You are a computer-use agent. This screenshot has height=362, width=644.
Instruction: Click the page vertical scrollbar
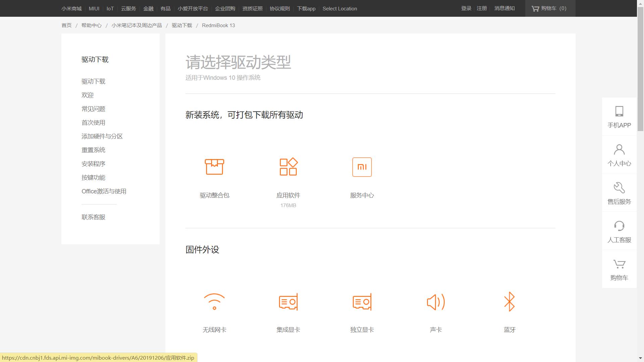tap(640, 69)
